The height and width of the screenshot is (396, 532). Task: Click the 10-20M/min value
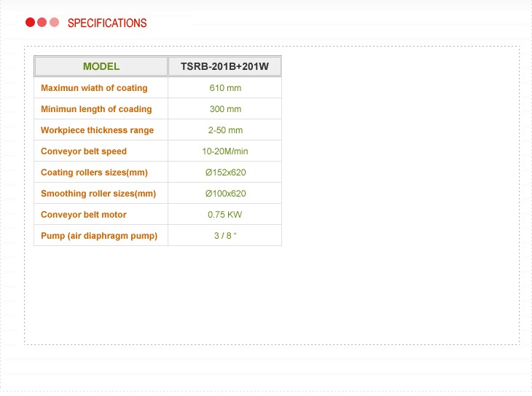(x=225, y=151)
